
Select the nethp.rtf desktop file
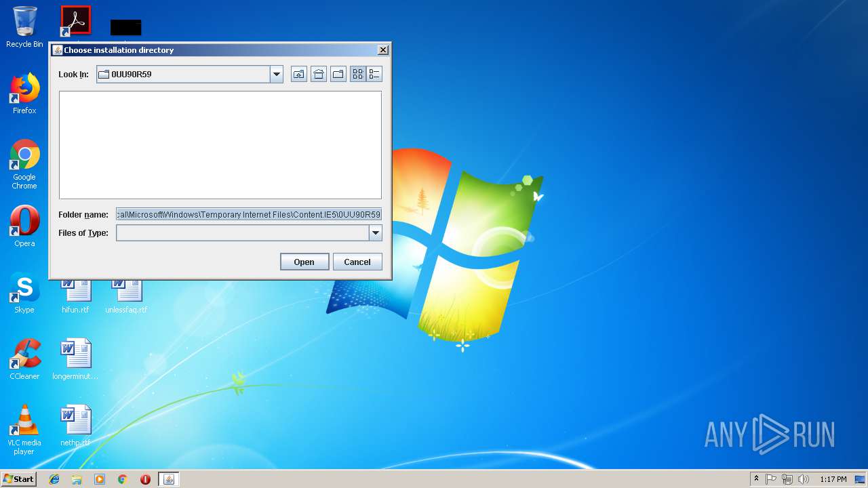point(75,426)
